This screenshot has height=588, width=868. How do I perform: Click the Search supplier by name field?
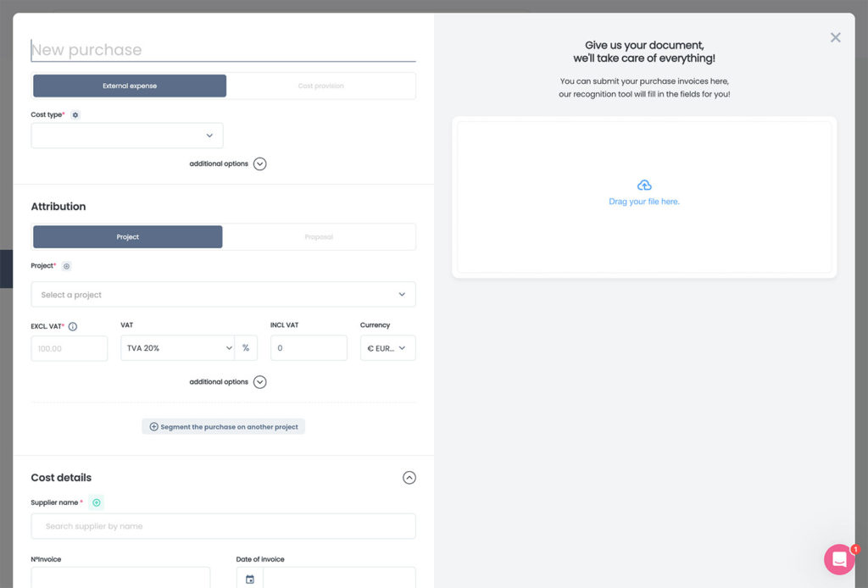point(223,526)
